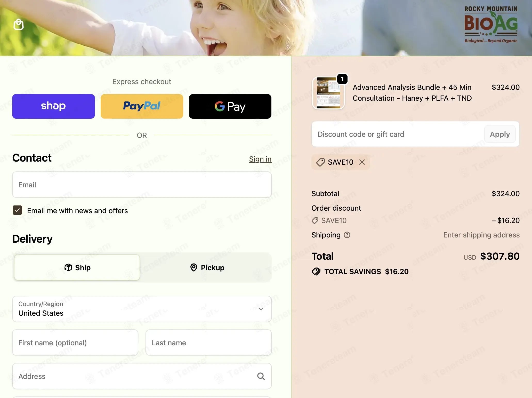Follow the Sign in link
Image resolution: width=532 pixels, height=398 pixels.
(x=260, y=159)
